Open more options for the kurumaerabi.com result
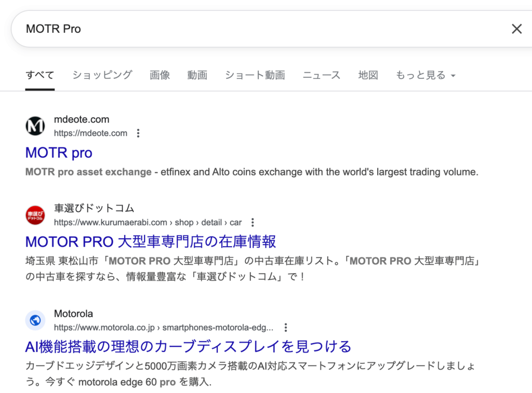This screenshot has width=532, height=393. (252, 222)
